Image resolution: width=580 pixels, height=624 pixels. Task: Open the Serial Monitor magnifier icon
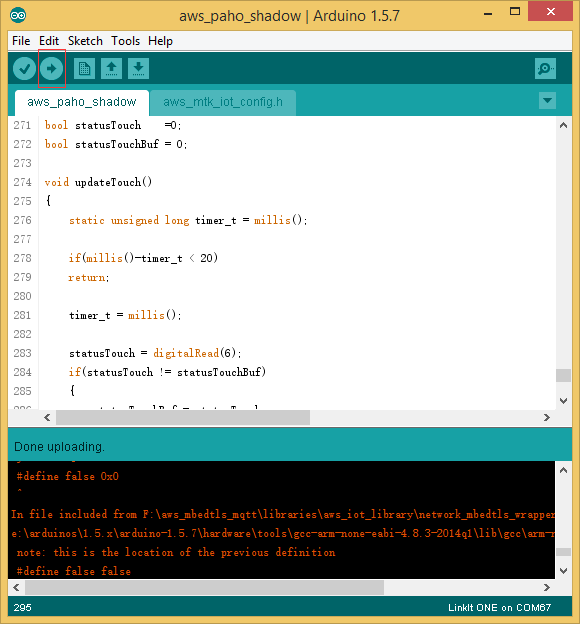(x=545, y=68)
